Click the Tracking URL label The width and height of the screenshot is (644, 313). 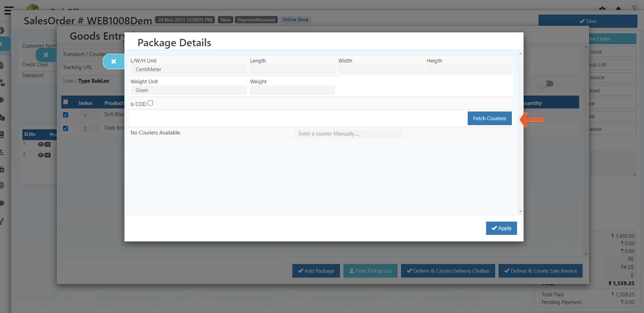click(77, 67)
